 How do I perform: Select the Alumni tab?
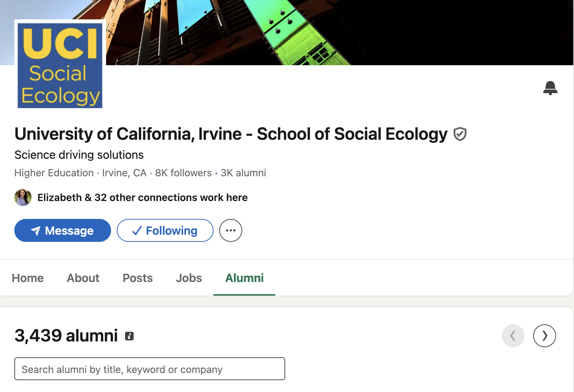point(244,278)
